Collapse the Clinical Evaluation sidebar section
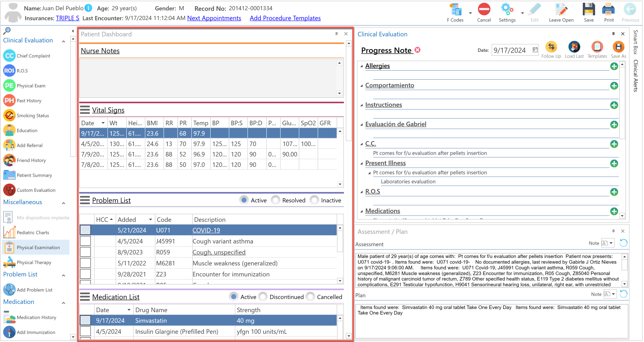 coord(64,41)
